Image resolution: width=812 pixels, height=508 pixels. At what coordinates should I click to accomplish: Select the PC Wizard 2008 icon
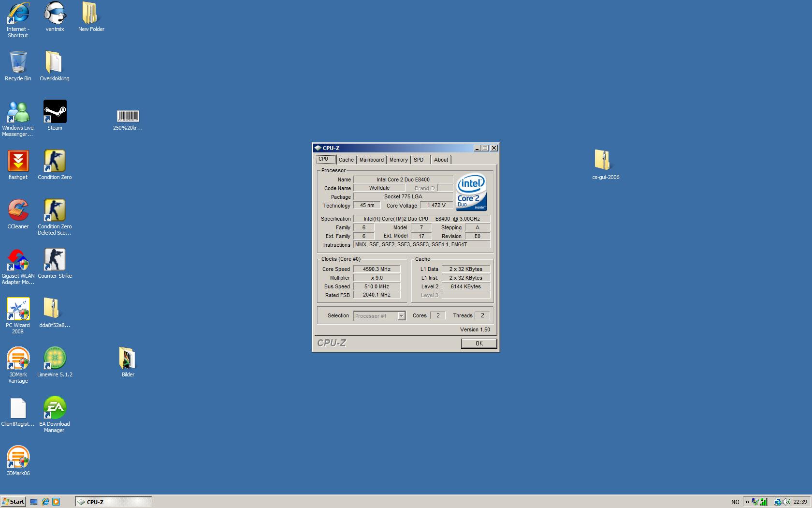click(18, 316)
